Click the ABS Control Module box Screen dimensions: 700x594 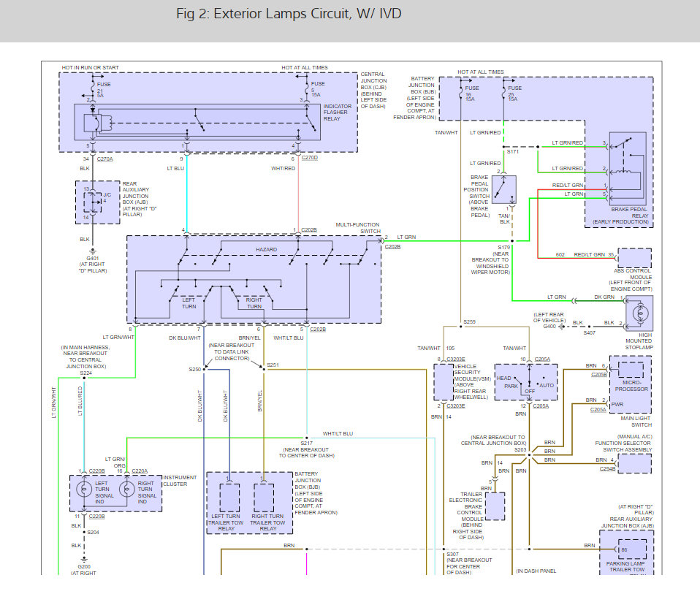click(635, 258)
